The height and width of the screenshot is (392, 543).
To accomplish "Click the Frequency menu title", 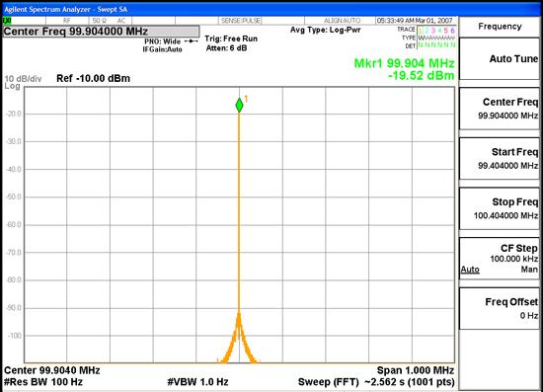I will [x=500, y=27].
